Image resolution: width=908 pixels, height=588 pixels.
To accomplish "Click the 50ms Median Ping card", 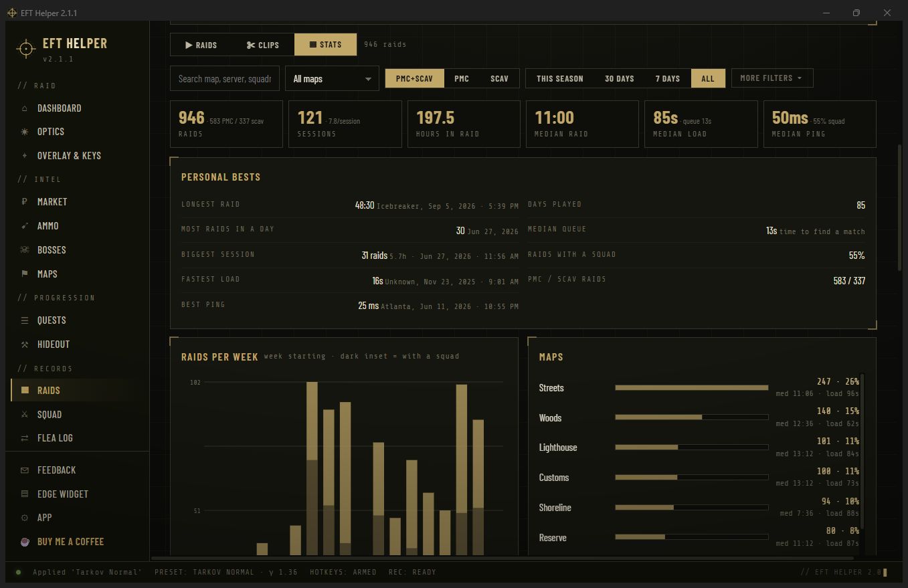I will click(820, 124).
